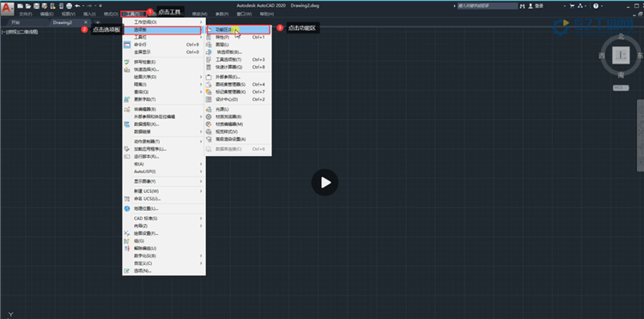Toggle 全屏显示 clean screen entry (Ctrl+0)
The width and height of the screenshot is (644, 319).
pyautogui.click(x=164, y=52)
